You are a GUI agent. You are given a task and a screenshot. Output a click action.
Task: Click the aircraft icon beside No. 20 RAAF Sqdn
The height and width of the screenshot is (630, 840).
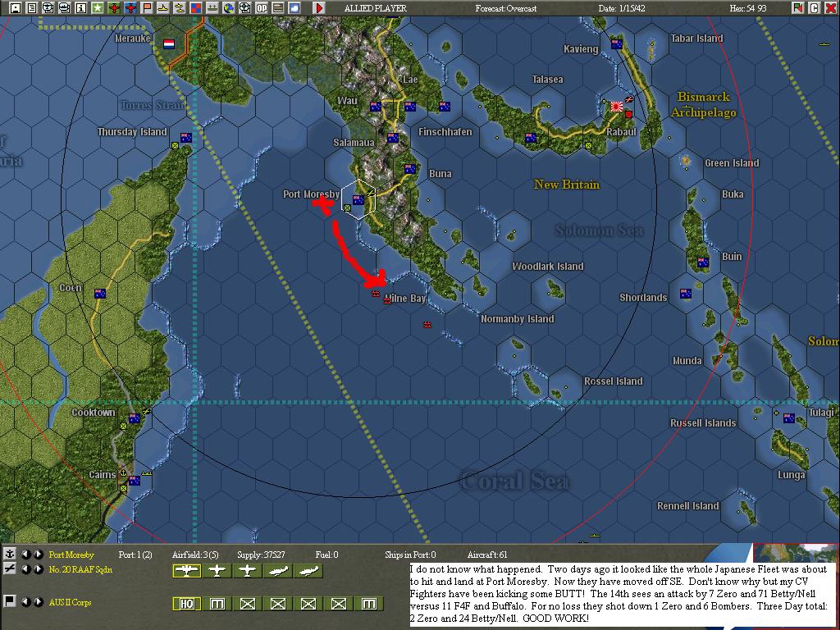point(9,569)
